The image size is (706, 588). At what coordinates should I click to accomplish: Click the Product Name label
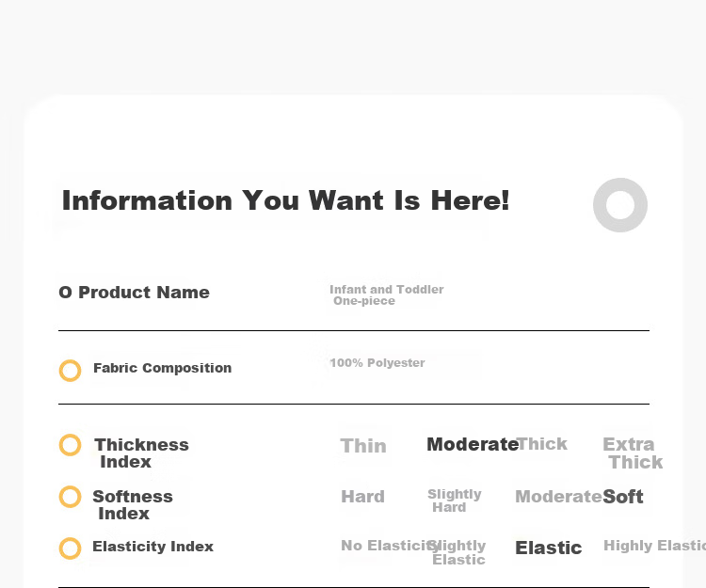pyautogui.click(x=144, y=293)
